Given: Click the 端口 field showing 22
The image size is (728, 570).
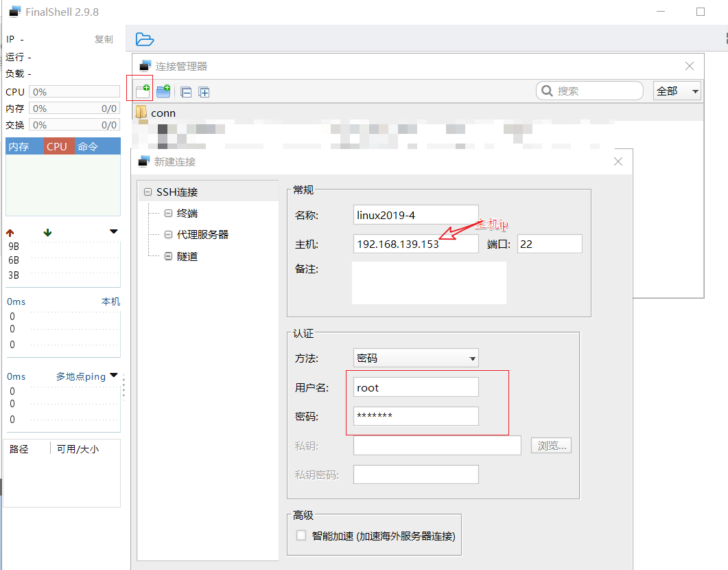Looking at the screenshot, I should pyautogui.click(x=550, y=244).
